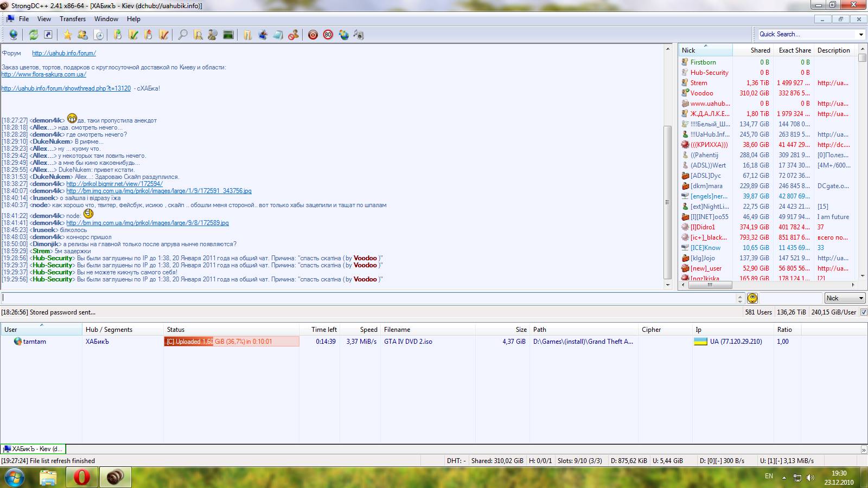This screenshot has height=488, width=868.
Task: Open the Transfers menu
Action: pyautogui.click(x=73, y=19)
